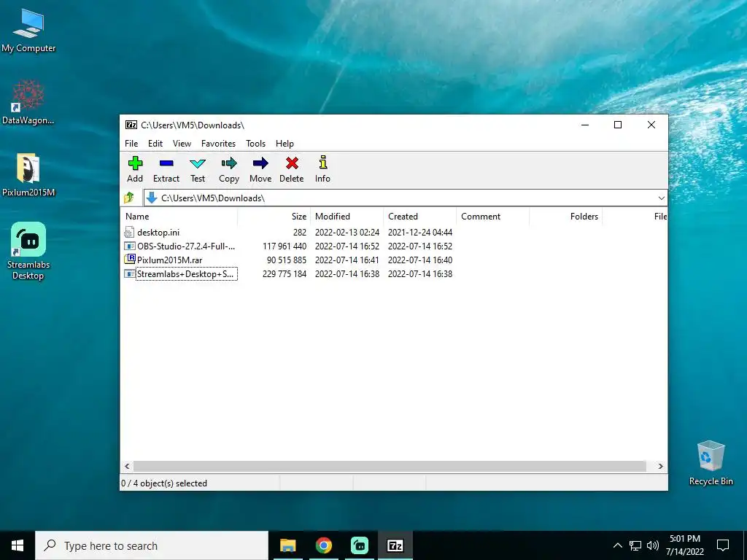The image size is (747, 560).
Task: Click the Add toolbar icon
Action: point(135,163)
